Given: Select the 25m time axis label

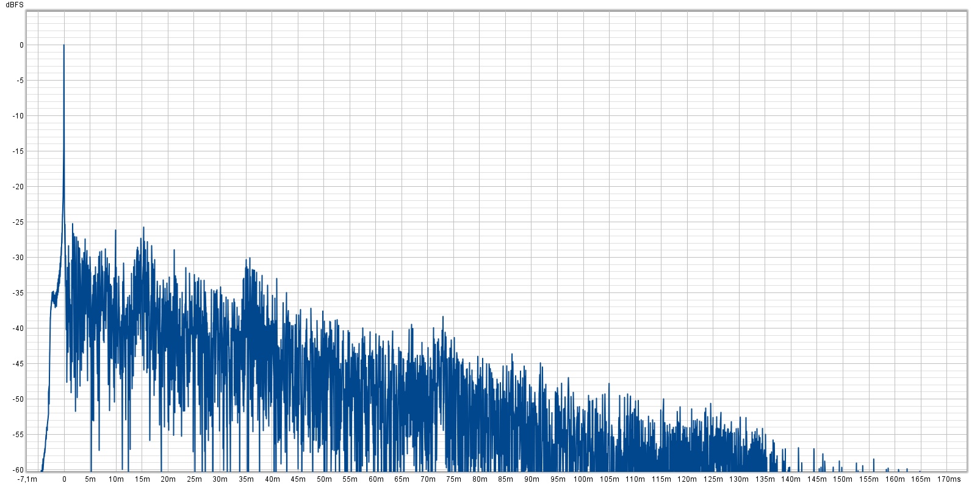Looking at the screenshot, I should (x=194, y=479).
